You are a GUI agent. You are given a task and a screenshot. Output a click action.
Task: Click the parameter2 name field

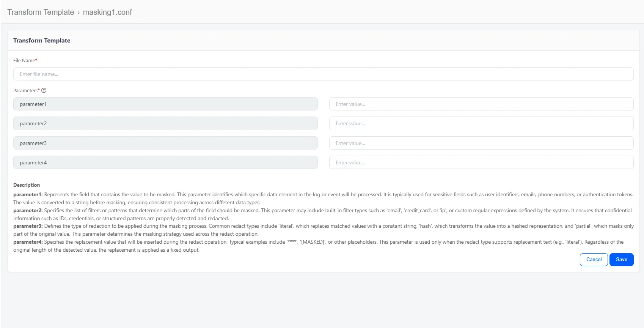(165, 123)
